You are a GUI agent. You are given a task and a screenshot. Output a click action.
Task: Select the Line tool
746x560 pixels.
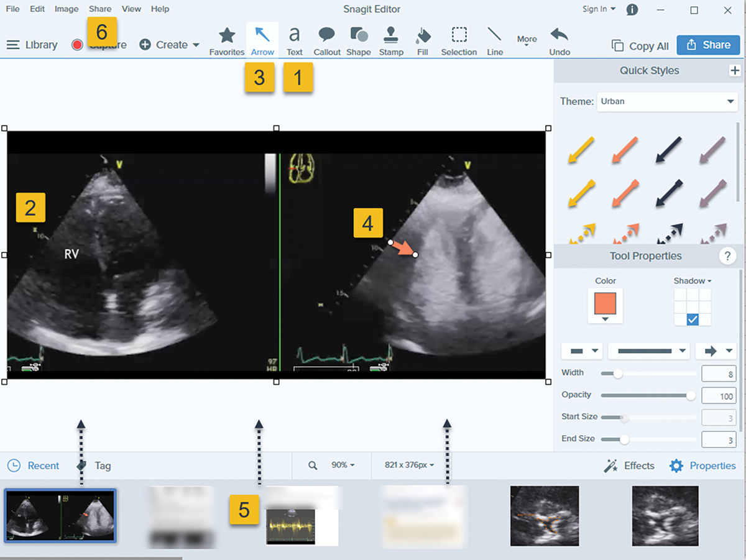pyautogui.click(x=495, y=41)
